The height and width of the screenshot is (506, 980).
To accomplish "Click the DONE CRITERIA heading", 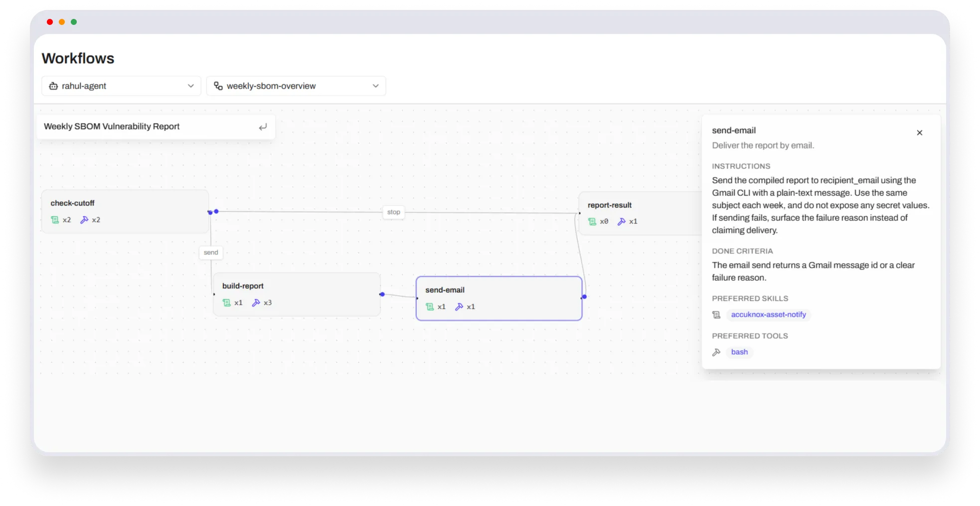I will [742, 252].
